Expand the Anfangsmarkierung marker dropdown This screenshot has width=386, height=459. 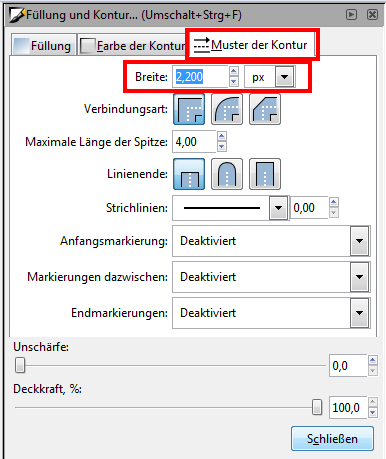(x=359, y=241)
